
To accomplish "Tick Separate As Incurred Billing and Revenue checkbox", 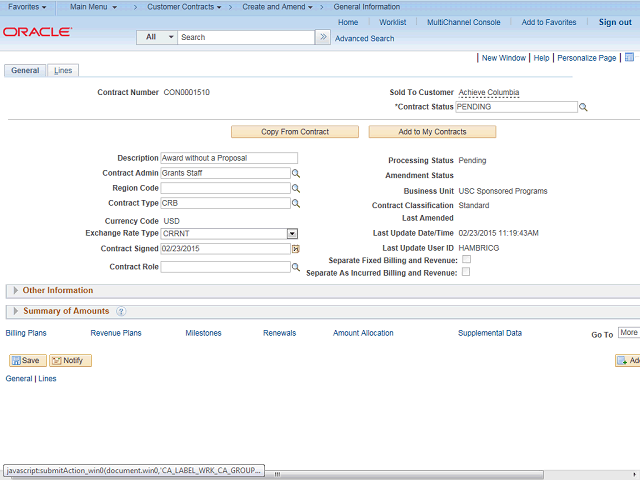I will point(466,272).
